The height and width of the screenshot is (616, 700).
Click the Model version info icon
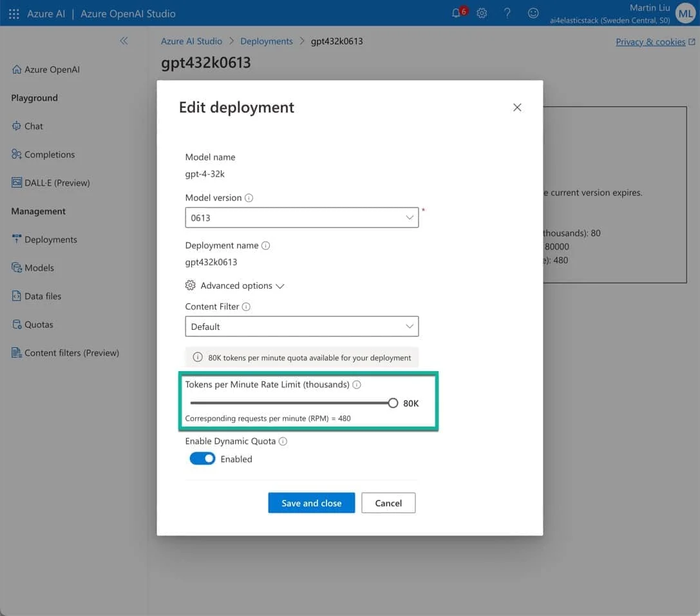(x=249, y=198)
